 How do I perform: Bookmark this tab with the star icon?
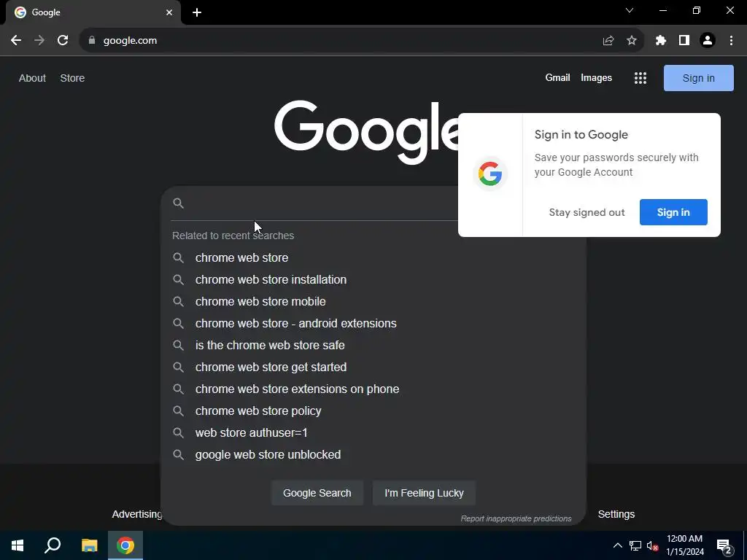[632, 41]
